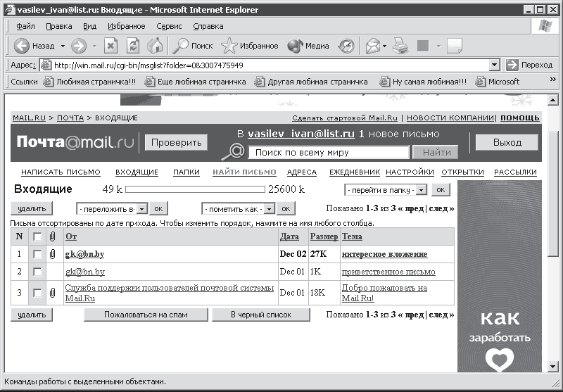This screenshot has height=392, width=563.
Task: Open the 'интересное вложение' message link
Action: point(384,254)
